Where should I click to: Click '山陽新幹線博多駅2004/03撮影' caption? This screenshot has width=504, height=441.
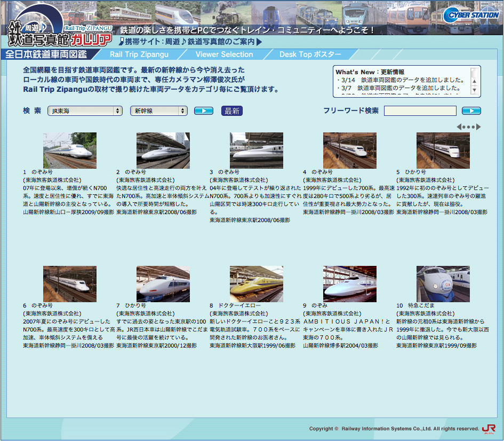tap(340, 346)
